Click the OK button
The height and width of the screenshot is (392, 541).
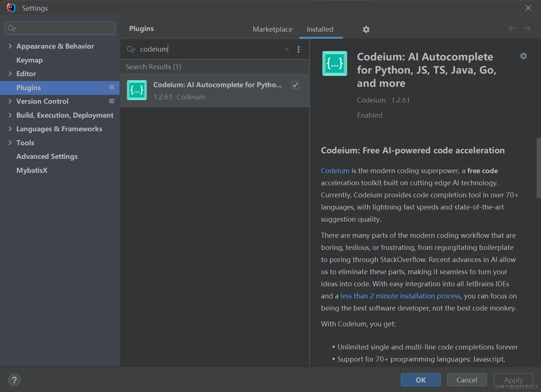pyautogui.click(x=421, y=380)
